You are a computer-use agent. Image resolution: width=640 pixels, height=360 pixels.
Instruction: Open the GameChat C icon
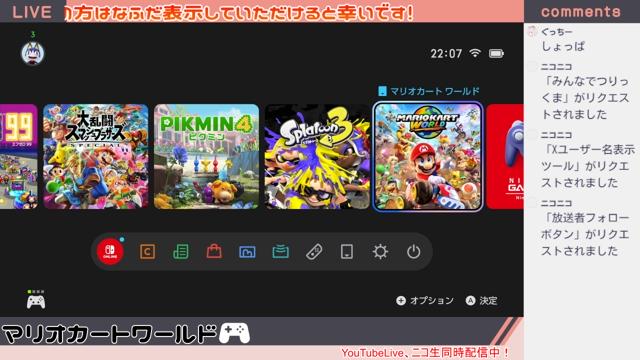pos(147,252)
